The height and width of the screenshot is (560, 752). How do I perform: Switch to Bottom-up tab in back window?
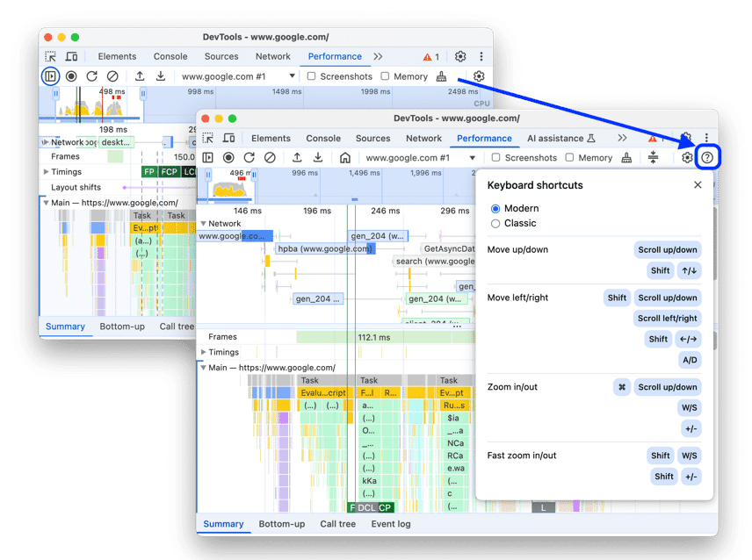(x=122, y=327)
